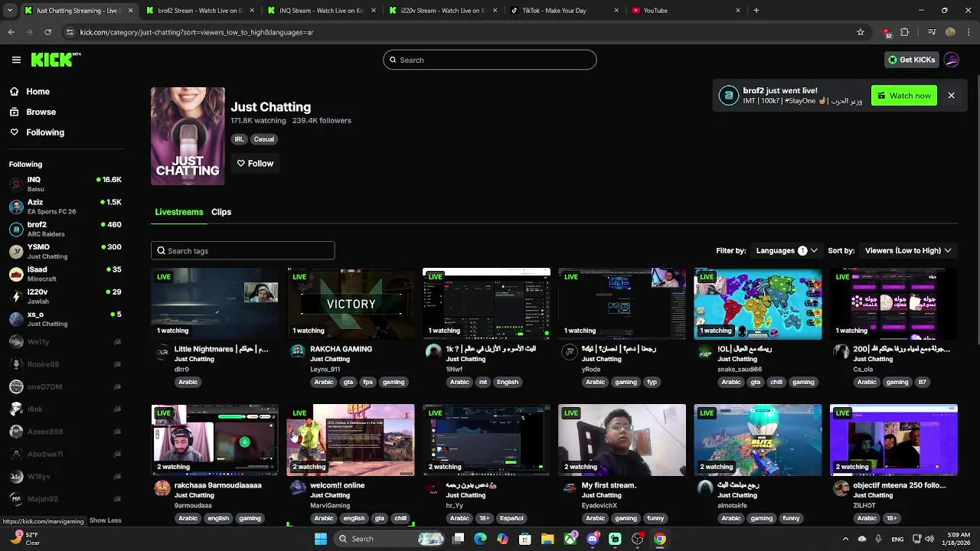Open Aziz channel in Following list
The image size is (980, 551).
pos(65,206)
